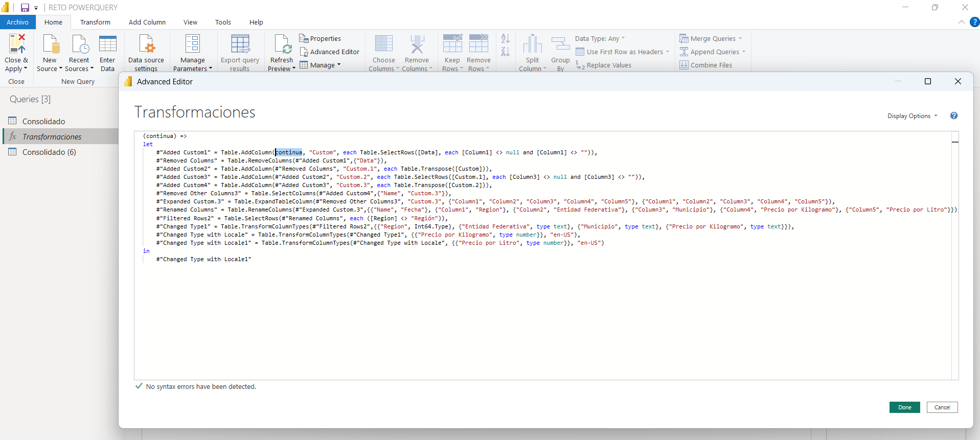Select the Consolidado (6) query

pyautogui.click(x=49, y=152)
